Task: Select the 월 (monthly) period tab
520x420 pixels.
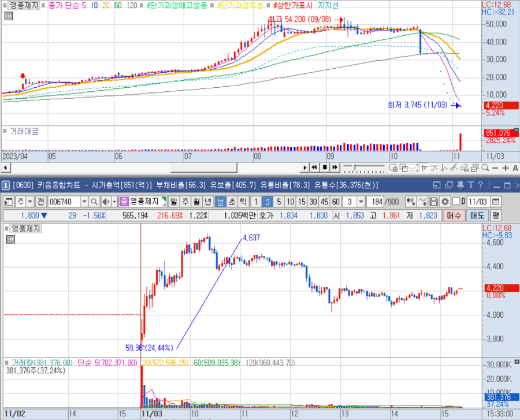Action: pos(196,202)
